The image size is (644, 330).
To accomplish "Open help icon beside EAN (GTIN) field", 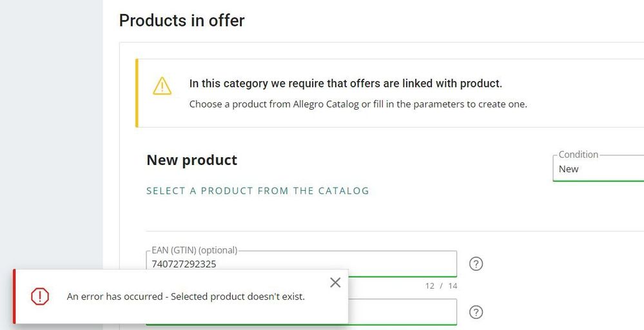I will (476, 264).
